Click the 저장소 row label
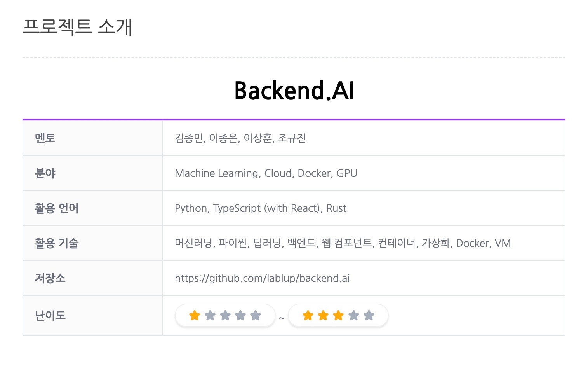The width and height of the screenshot is (588, 365). pos(50,278)
